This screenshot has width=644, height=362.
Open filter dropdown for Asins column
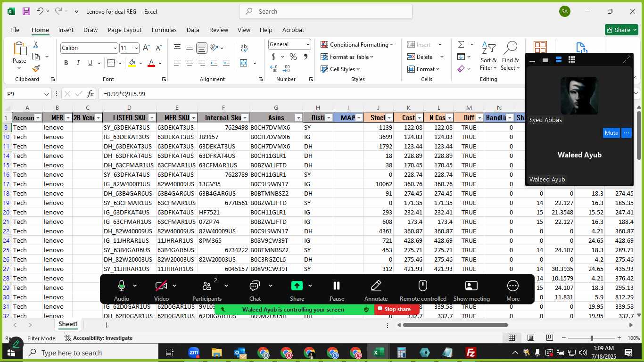pyautogui.click(x=298, y=118)
